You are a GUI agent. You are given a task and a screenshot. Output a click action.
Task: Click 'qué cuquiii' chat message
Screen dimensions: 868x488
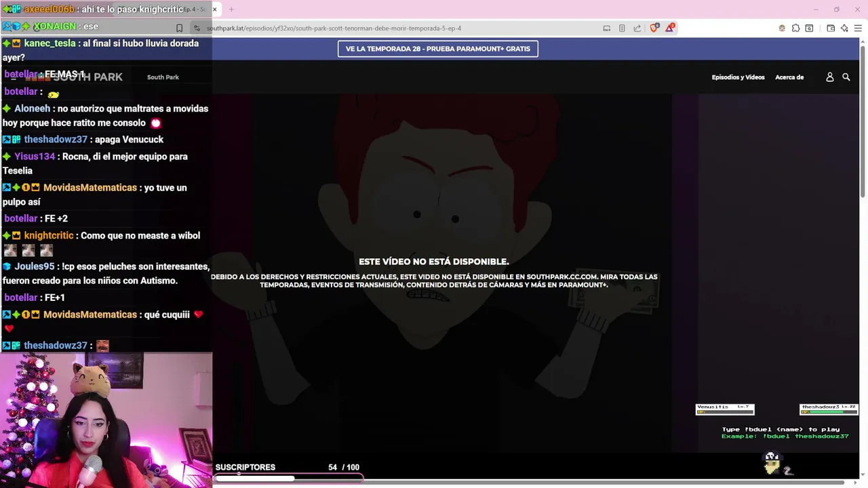[166, 315]
